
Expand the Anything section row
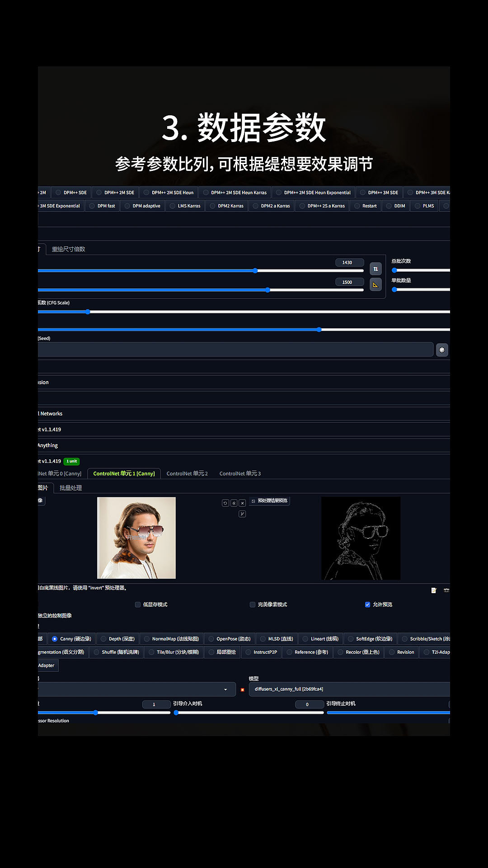pyautogui.click(x=244, y=445)
